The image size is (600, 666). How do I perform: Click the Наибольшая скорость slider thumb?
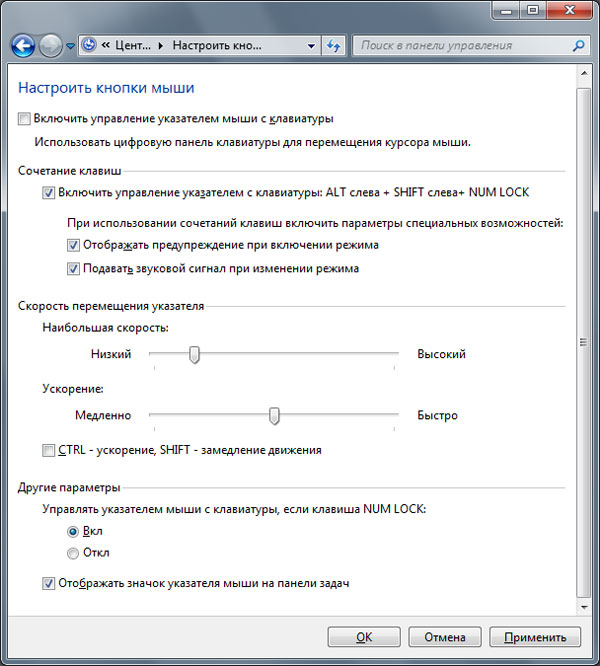pyautogui.click(x=194, y=355)
